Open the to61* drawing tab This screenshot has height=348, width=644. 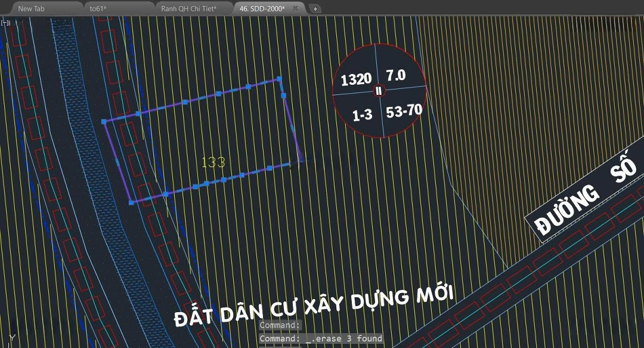[98, 9]
